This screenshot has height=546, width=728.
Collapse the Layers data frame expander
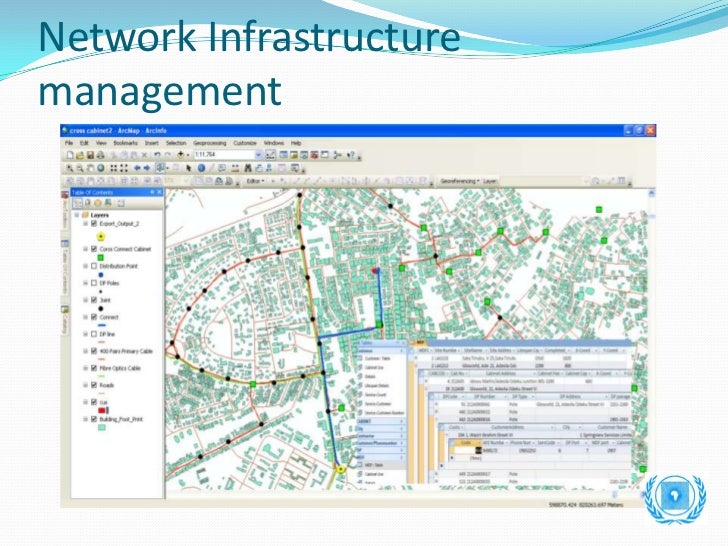77,215
